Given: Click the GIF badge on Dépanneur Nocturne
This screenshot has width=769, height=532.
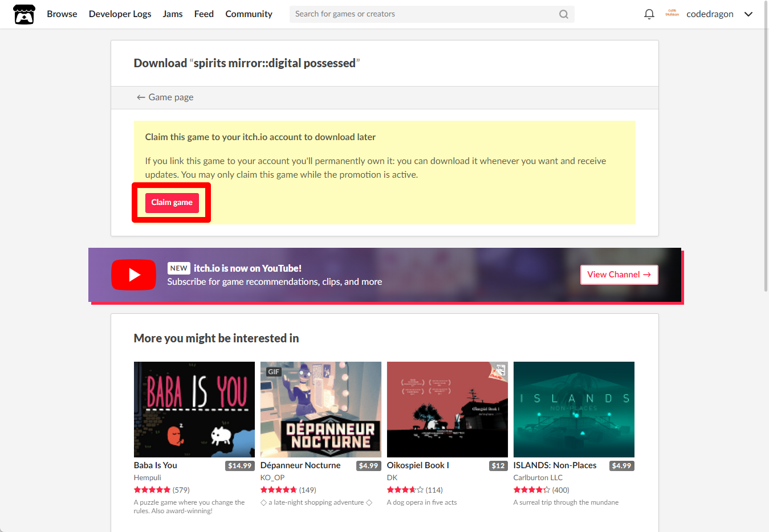Looking at the screenshot, I should (x=274, y=372).
